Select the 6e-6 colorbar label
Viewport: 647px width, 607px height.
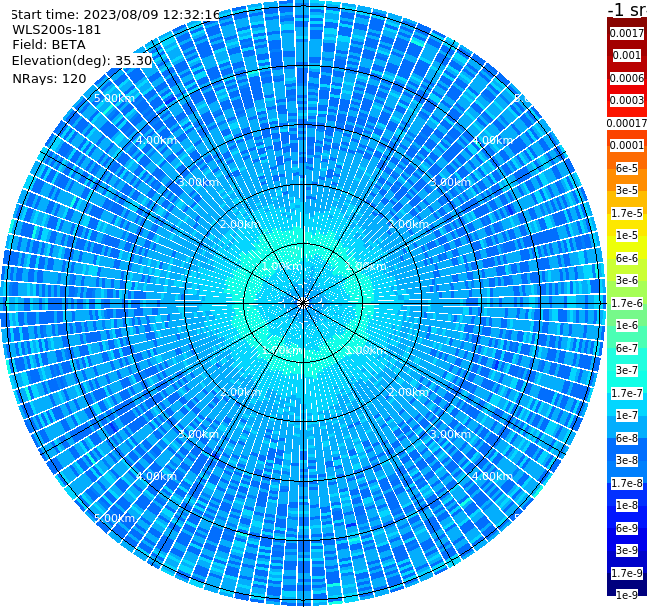click(627, 258)
